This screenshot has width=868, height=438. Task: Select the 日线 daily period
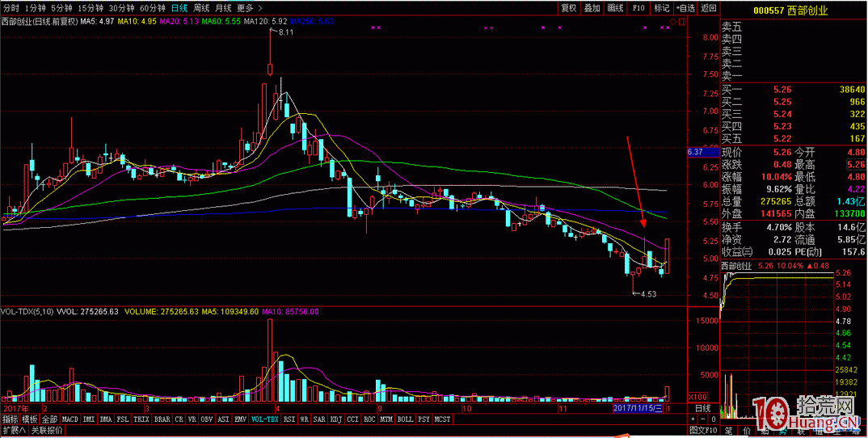coord(179,8)
